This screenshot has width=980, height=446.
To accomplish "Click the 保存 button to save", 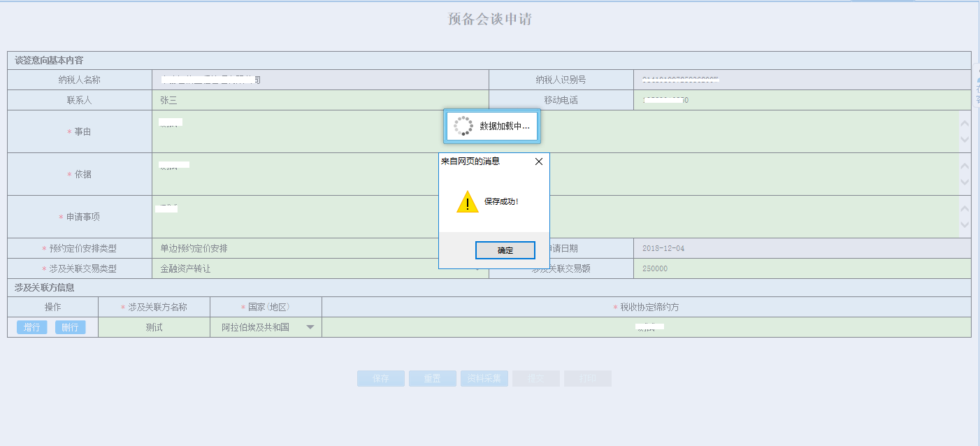I will (x=380, y=378).
